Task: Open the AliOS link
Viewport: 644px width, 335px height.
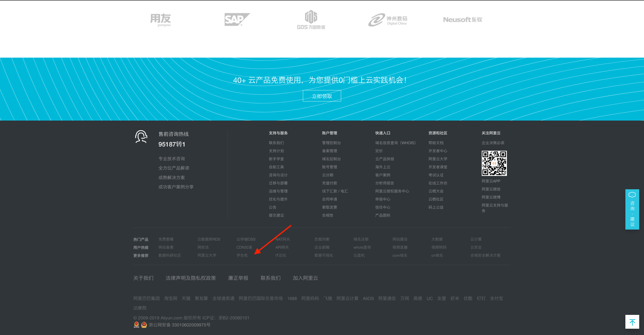Action: click(x=368, y=299)
